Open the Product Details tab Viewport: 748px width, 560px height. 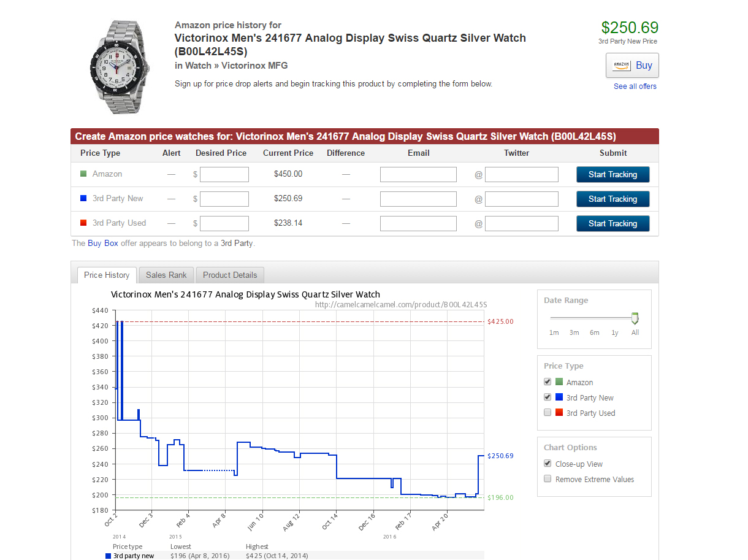pyautogui.click(x=231, y=275)
